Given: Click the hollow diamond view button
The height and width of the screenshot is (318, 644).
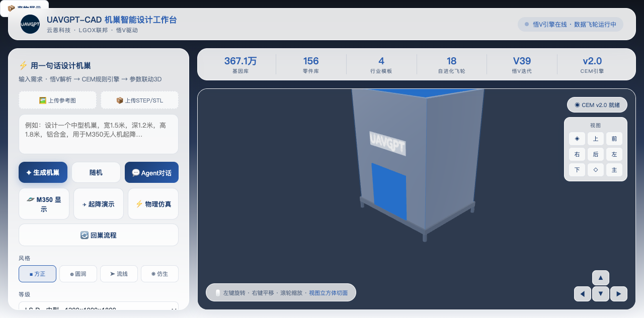Looking at the screenshot, I should point(596,170).
